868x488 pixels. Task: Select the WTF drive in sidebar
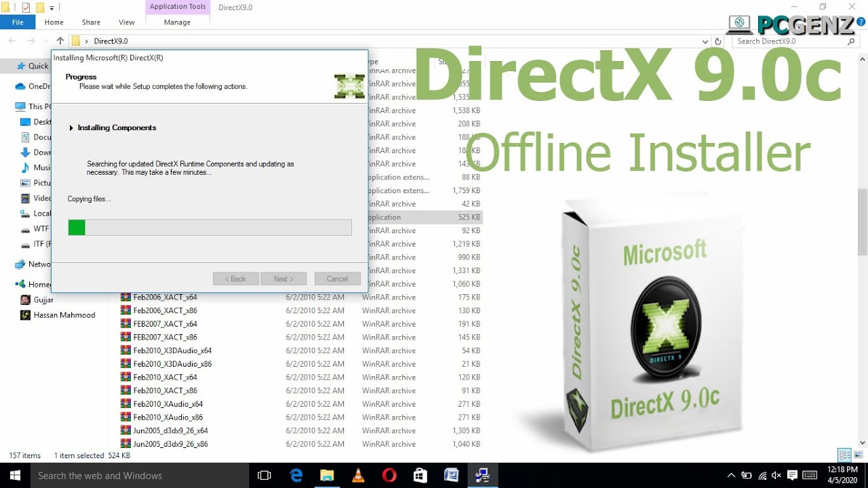(35, 228)
